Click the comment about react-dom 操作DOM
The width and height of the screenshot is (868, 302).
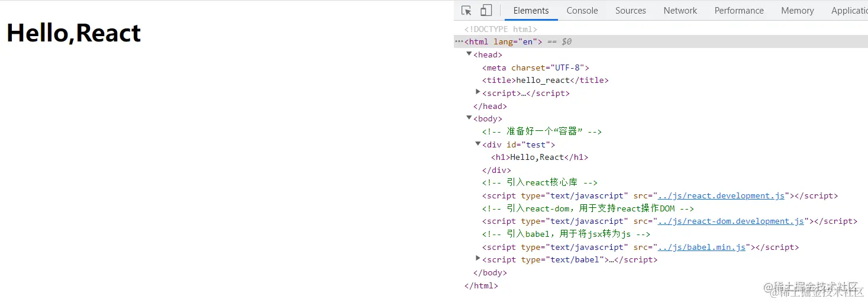pyautogui.click(x=588, y=208)
